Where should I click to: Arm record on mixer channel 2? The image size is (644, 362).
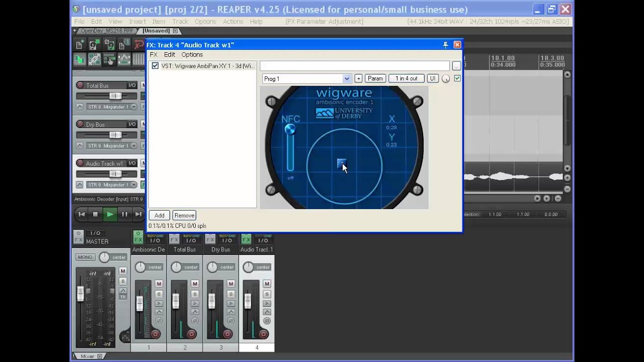click(x=191, y=334)
